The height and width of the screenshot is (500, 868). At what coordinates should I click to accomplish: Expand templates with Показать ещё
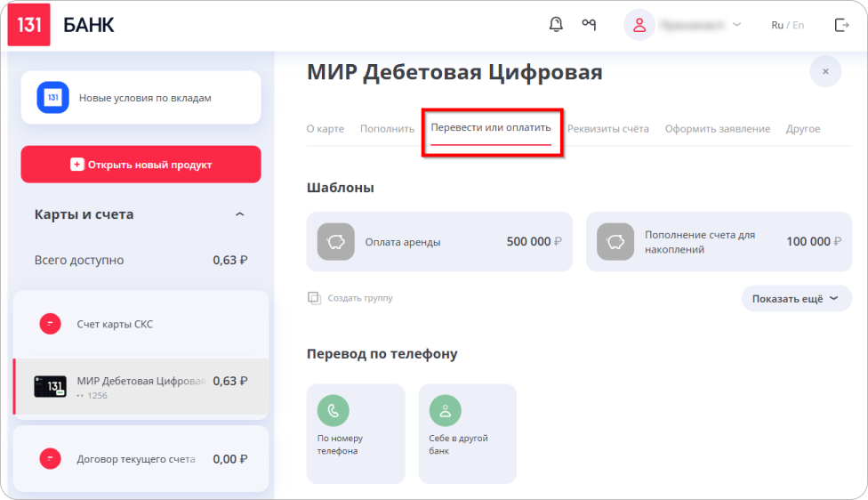point(796,299)
